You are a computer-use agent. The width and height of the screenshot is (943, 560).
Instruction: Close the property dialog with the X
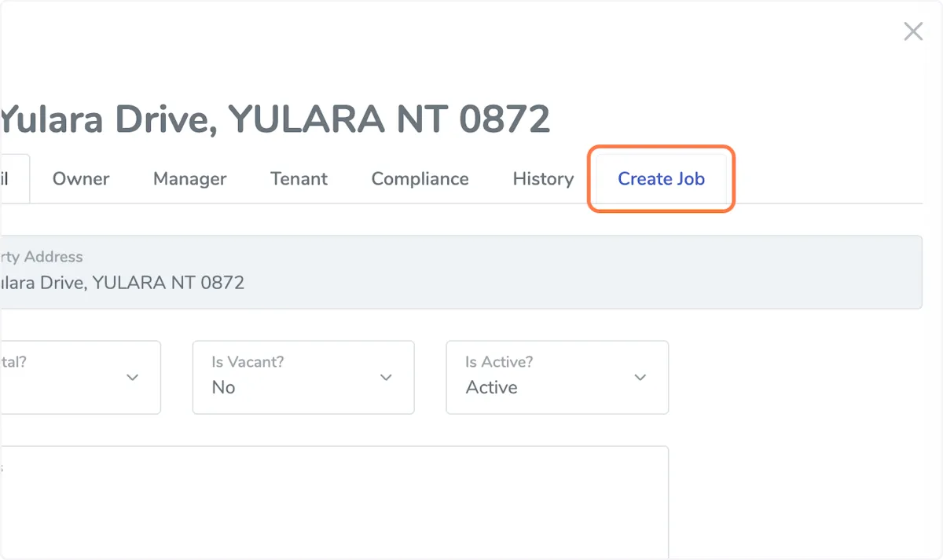click(912, 31)
